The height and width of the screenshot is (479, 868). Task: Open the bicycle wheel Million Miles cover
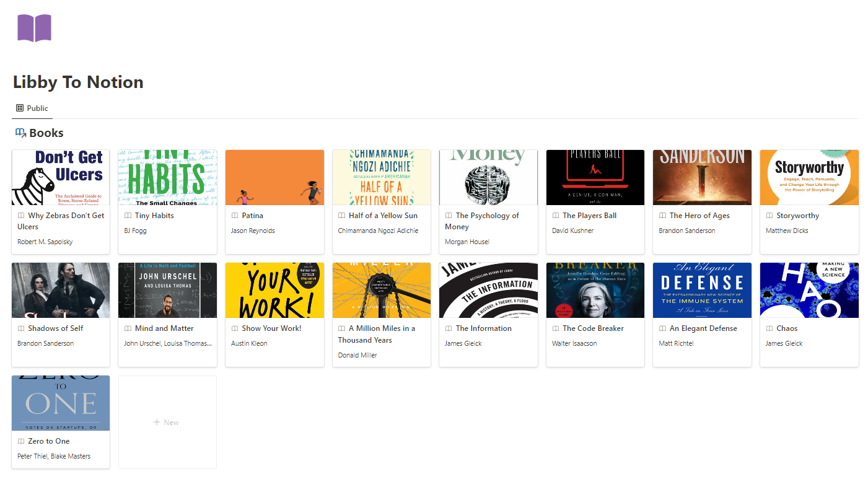pyautogui.click(x=382, y=290)
